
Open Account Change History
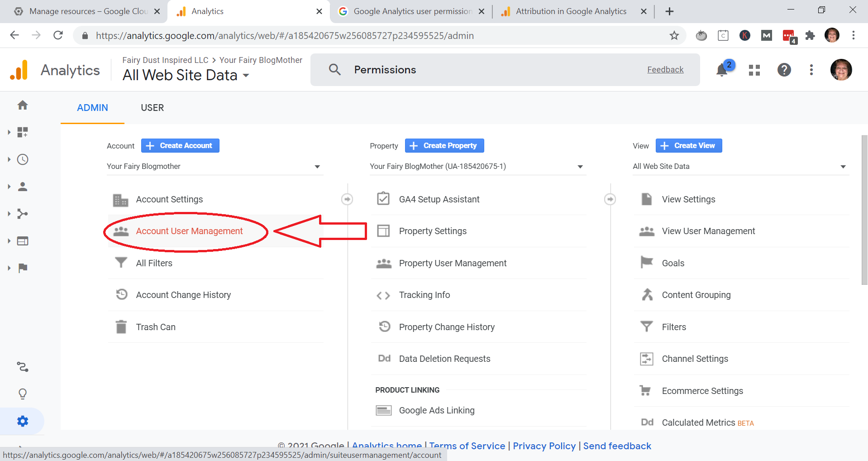183,295
